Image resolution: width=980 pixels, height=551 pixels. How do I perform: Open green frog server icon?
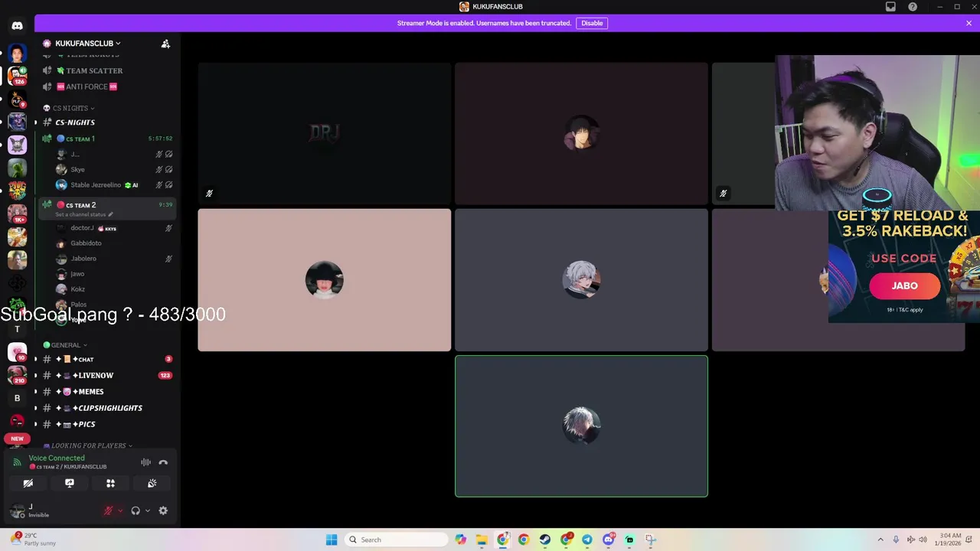tap(17, 168)
